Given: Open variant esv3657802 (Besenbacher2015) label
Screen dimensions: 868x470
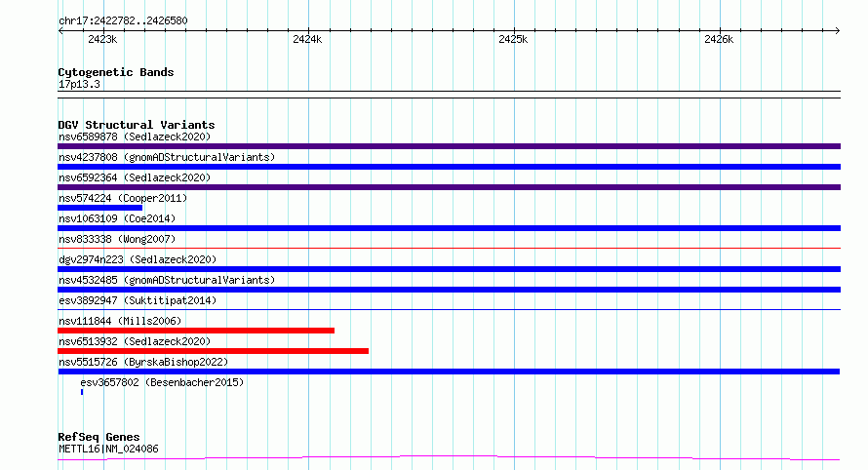Looking at the screenshot, I should pos(162,382).
